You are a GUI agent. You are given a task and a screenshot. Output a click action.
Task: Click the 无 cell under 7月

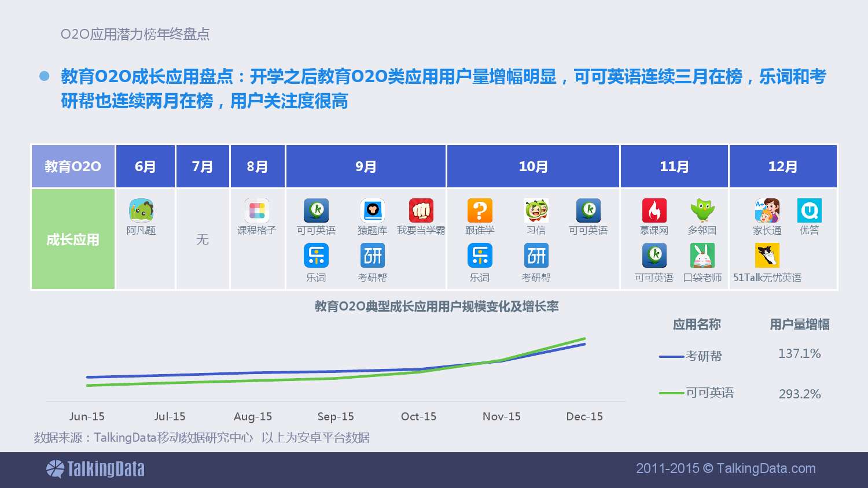[x=203, y=239]
